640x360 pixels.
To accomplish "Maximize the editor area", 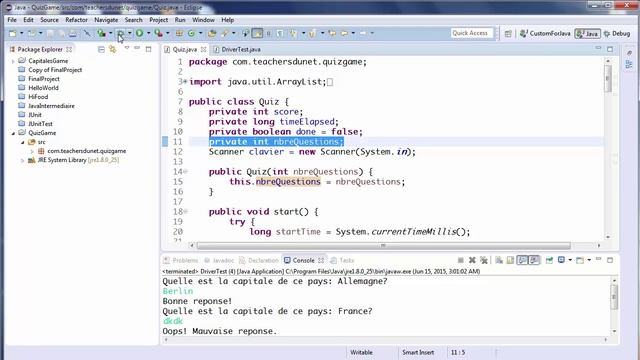I will click(x=610, y=49).
